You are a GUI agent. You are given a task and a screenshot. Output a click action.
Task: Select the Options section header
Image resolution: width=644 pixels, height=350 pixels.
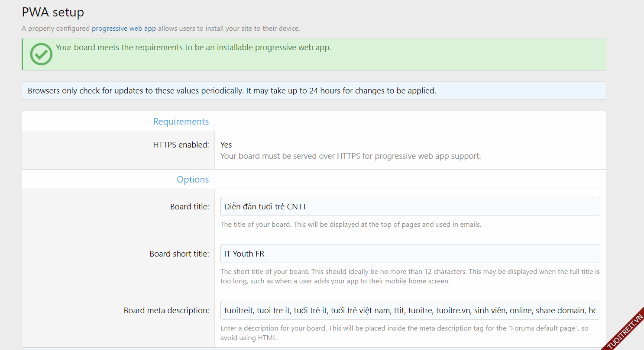[x=192, y=180]
